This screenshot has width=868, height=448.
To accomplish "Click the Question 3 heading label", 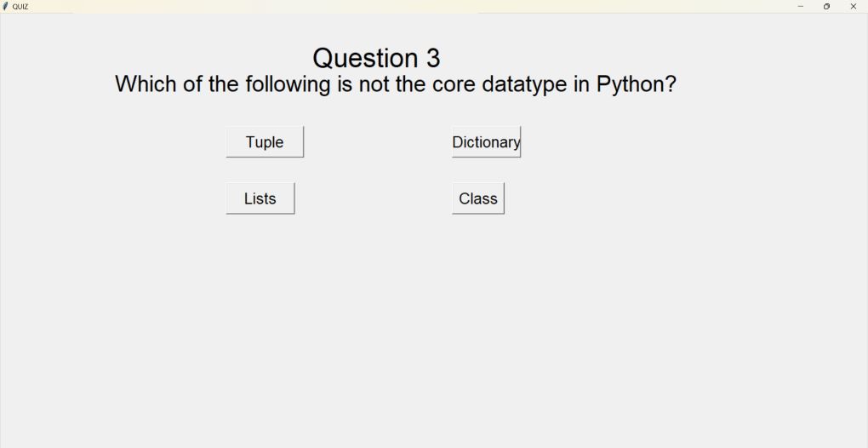I will pyautogui.click(x=376, y=58).
